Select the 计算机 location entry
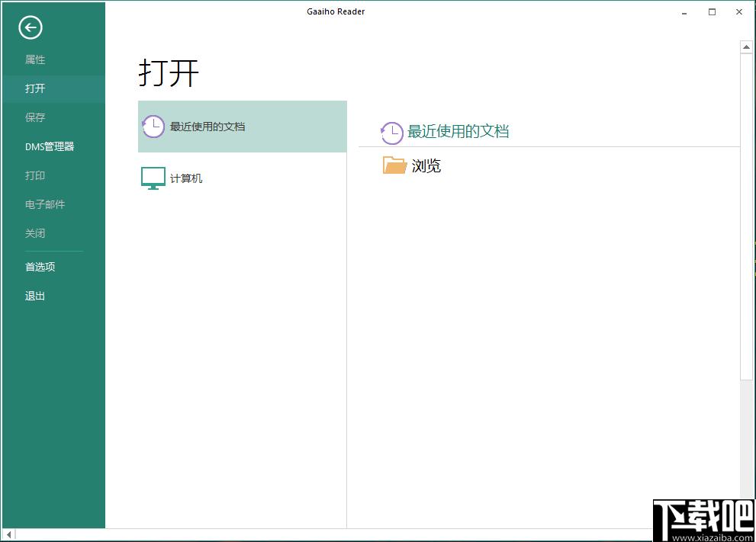The width and height of the screenshot is (756, 542). tap(243, 178)
